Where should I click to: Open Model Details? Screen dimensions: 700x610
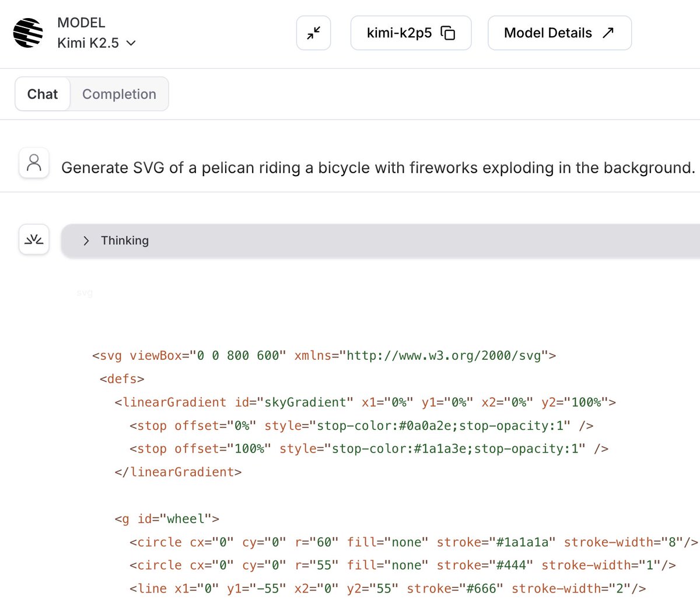[559, 33]
